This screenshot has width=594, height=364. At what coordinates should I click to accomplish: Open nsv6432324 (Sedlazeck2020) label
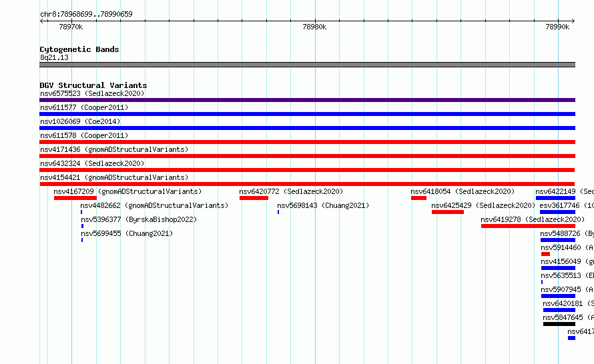pos(92,163)
